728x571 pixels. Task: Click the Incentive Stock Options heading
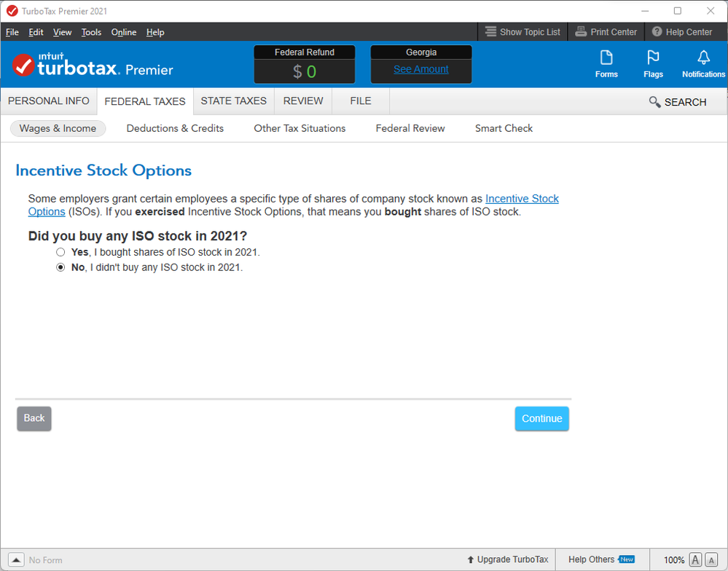pos(103,170)
